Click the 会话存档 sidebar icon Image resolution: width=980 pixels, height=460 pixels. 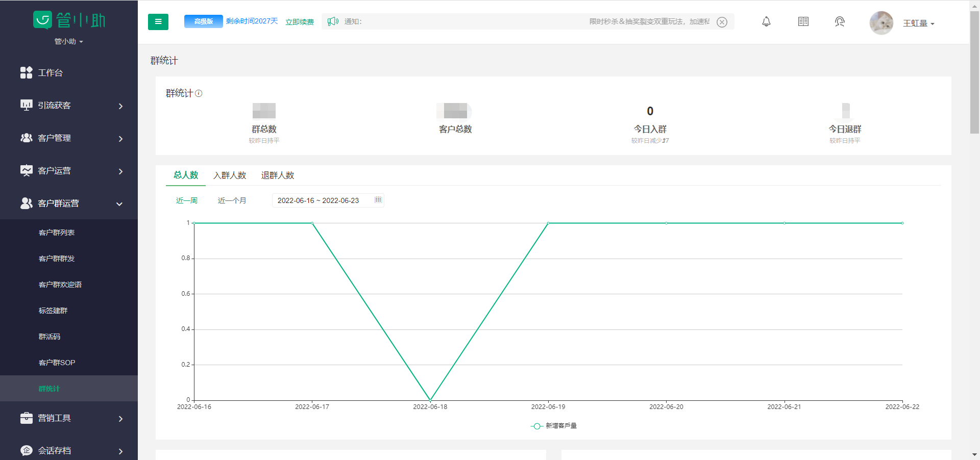(x=26, y=450)
